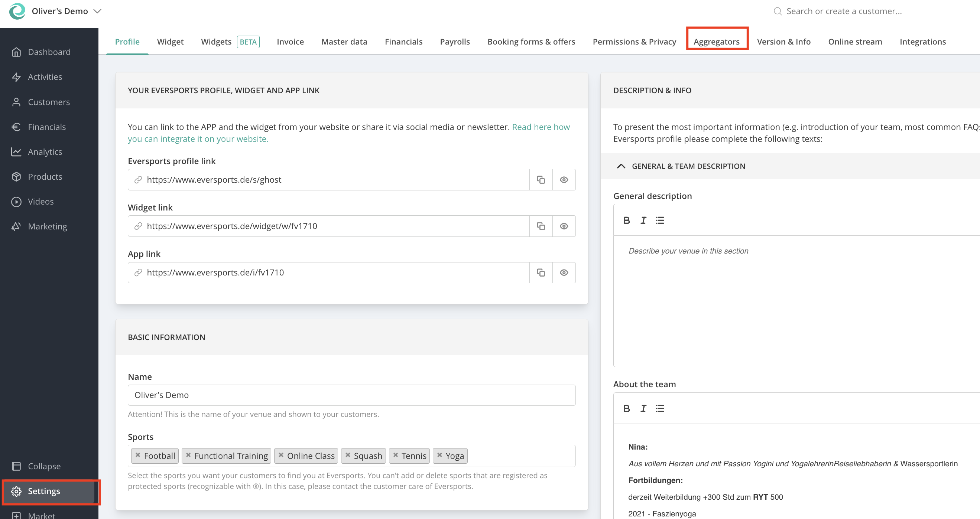Remove the Tennis sport tag
980x519 pixels.
pos(396,455)
